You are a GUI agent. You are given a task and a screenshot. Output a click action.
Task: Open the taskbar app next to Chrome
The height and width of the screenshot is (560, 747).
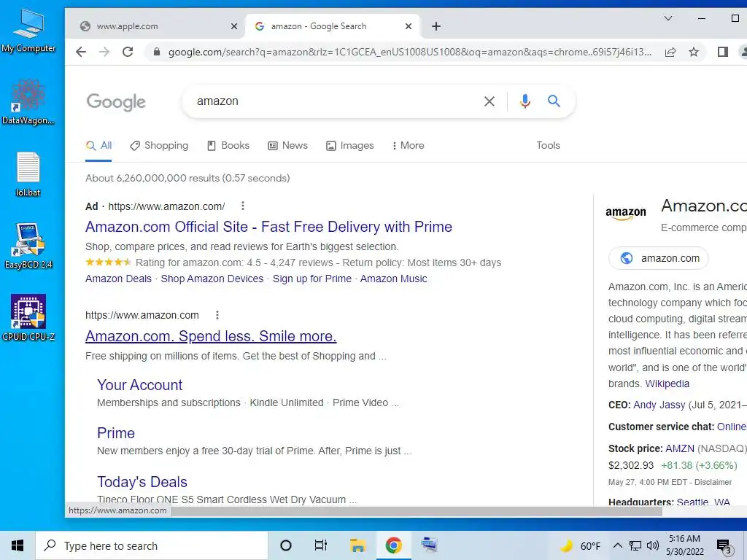429,545
